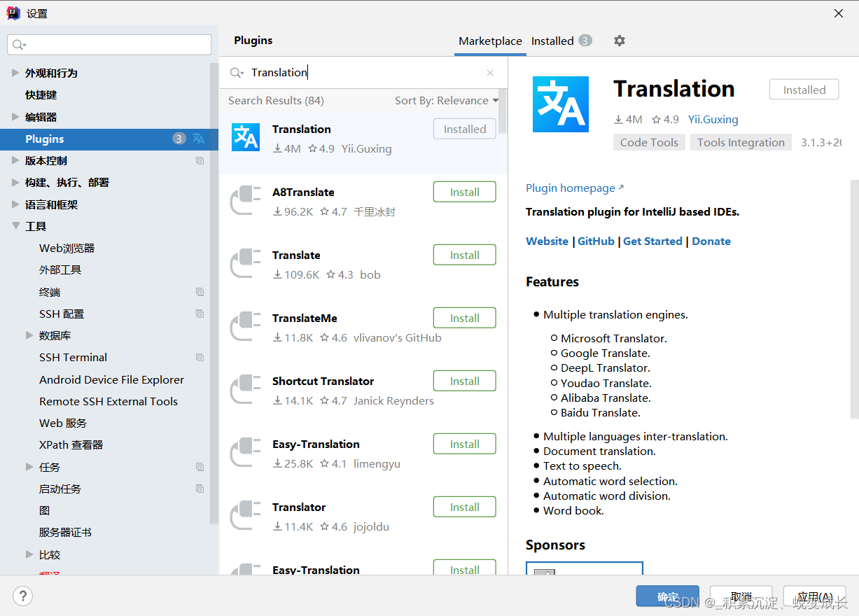Click the Translator plugin plug icon

tap(246, 515)
